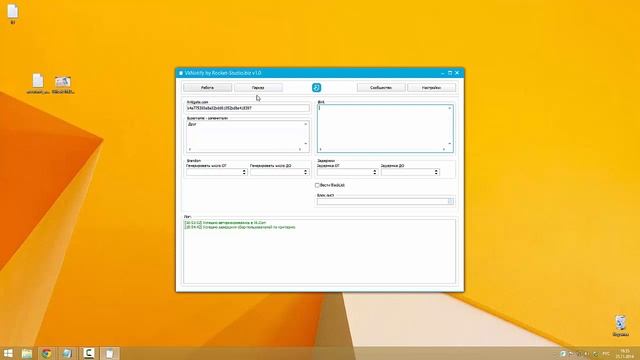Click the Antigate.com key input field
Screen dimensions: 640x360
tap(248, 108)
